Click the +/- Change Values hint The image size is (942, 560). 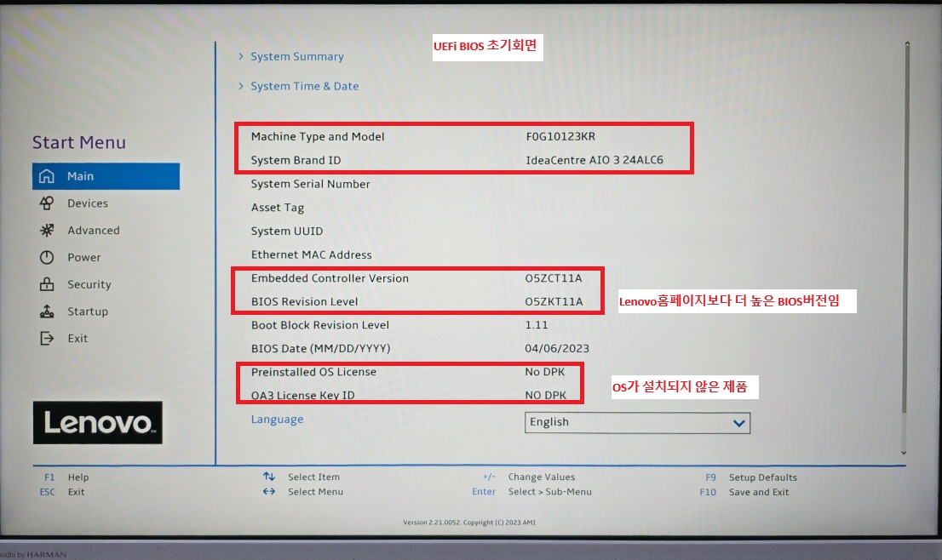pos(529,477)
